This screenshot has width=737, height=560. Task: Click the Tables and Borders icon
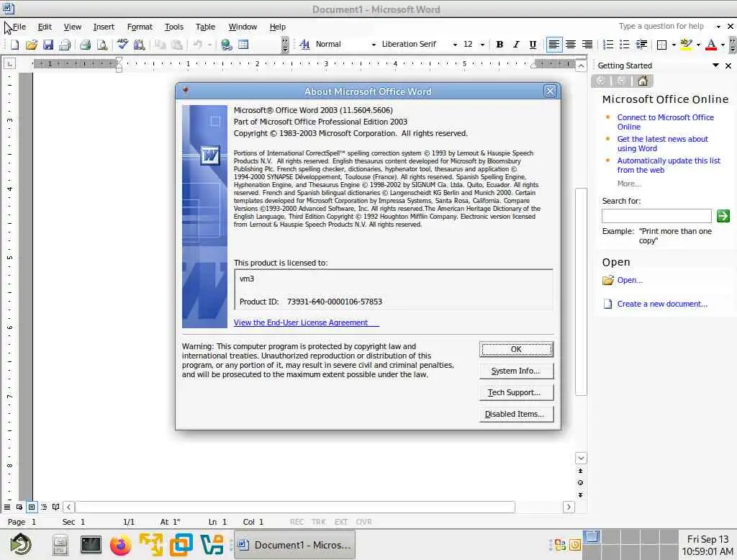click(243, 45)
